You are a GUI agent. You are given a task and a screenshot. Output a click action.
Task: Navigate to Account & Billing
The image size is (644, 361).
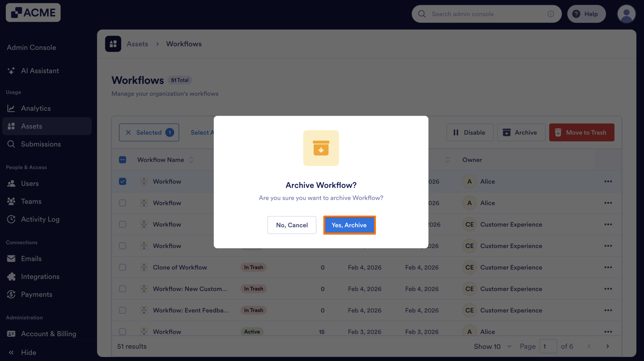point(49,334)
